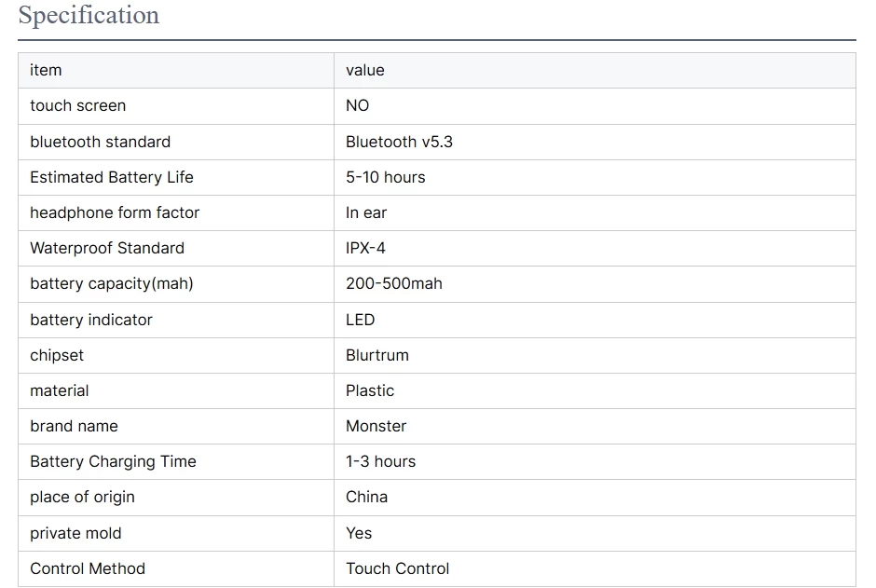Image resolution: width=876 pixels, height=588 pixels.
Task: Click 'headphone form factor' row label
Action: (x=115, y=212)
